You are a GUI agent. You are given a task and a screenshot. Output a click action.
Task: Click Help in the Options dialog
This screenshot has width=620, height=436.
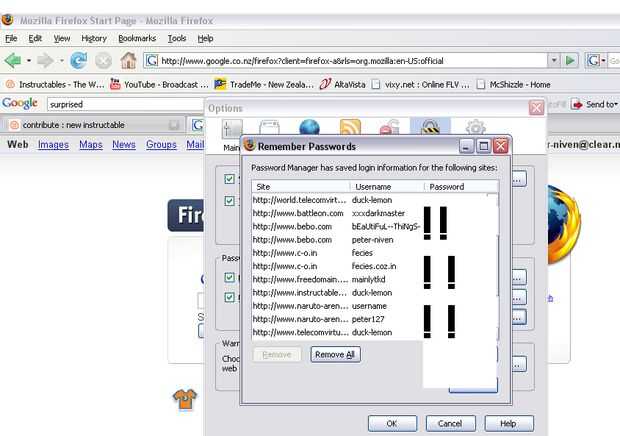click(509, 423)
